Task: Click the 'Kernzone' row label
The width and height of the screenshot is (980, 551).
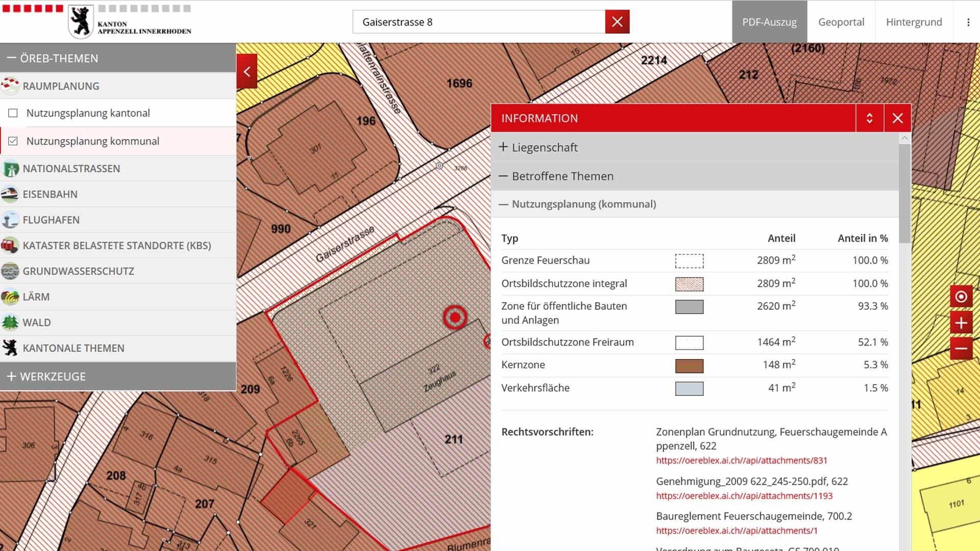Action: coord(523,365)
